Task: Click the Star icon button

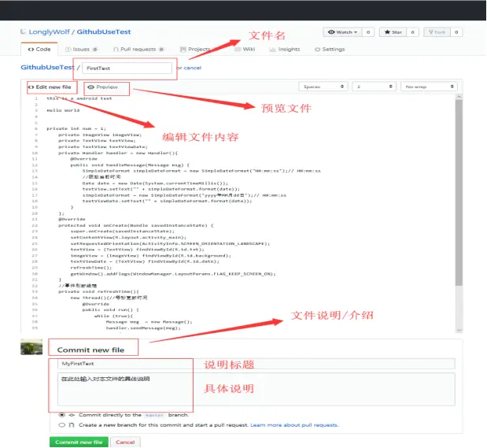Action: click(393, 32)
